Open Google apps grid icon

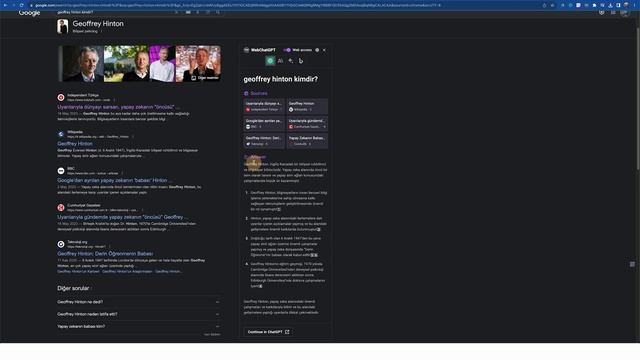(613, 12)
